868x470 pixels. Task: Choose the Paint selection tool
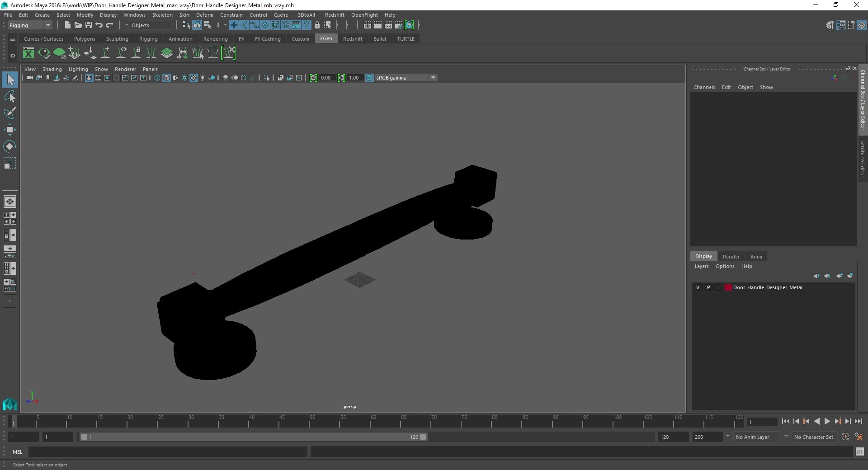point(10,113)
